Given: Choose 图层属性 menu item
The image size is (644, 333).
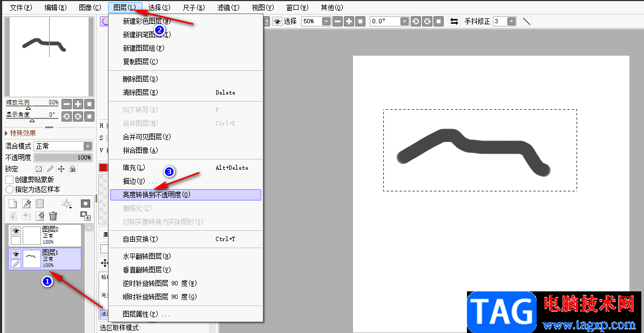Looking at the screenshot, I should [186, 314].
